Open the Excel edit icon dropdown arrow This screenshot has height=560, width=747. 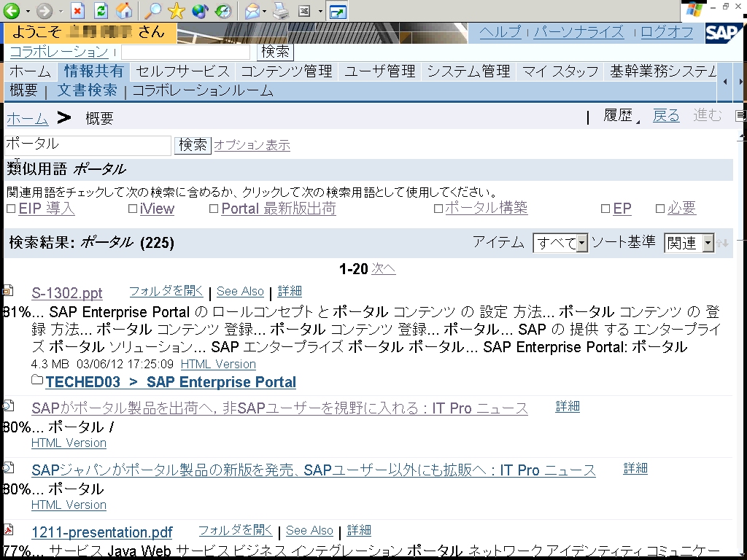point(320,11)
